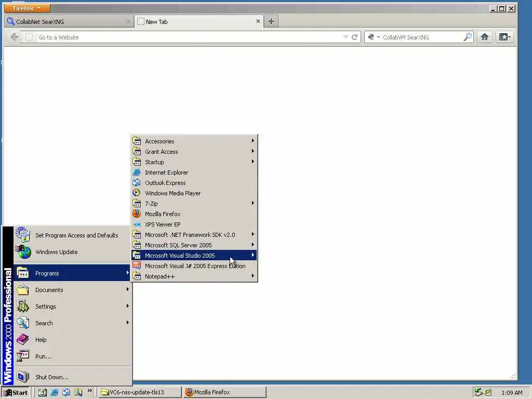Reload the page with the refresh icon

tap(354, 37)
